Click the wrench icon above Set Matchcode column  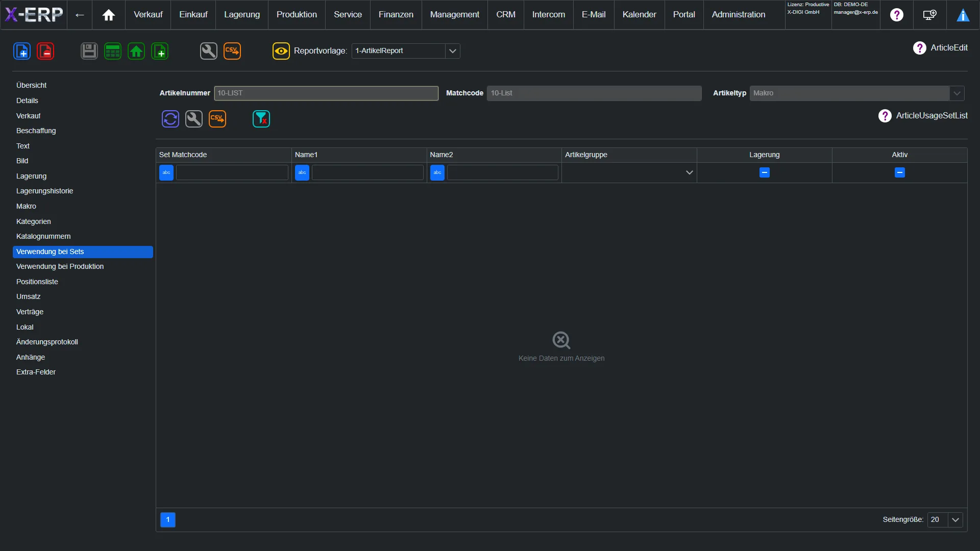tap(194, 119)
